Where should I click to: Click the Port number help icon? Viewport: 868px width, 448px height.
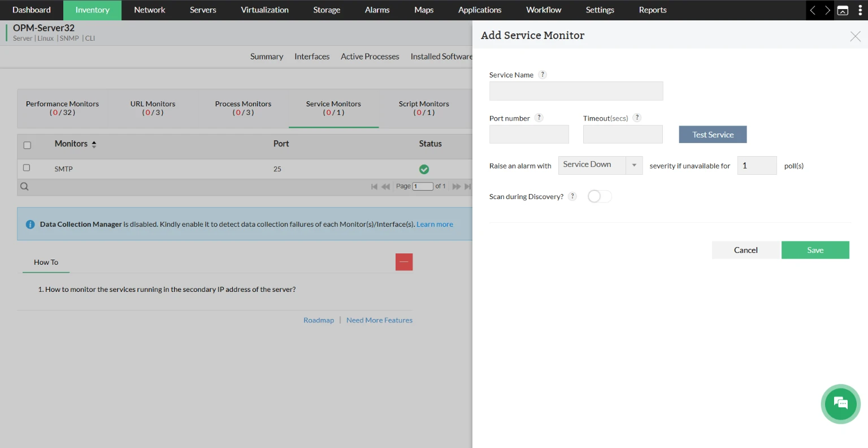[x=539, y=118]
